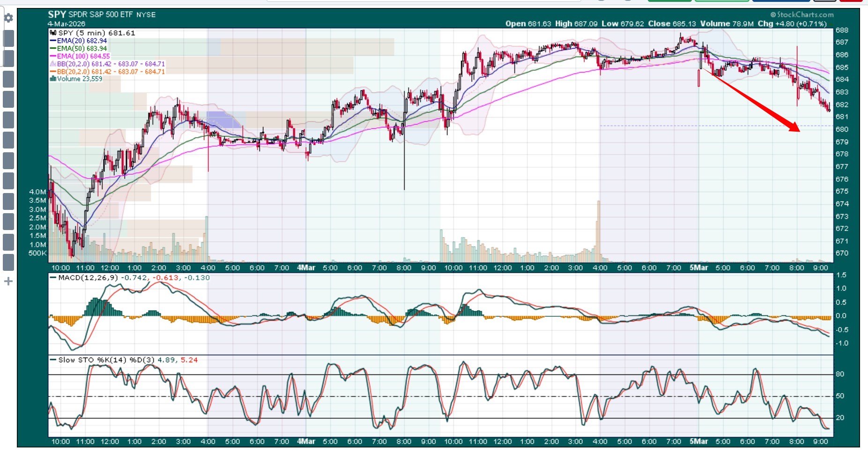Click the 1.5 label on the MACD scale

(x=841, y=275)
